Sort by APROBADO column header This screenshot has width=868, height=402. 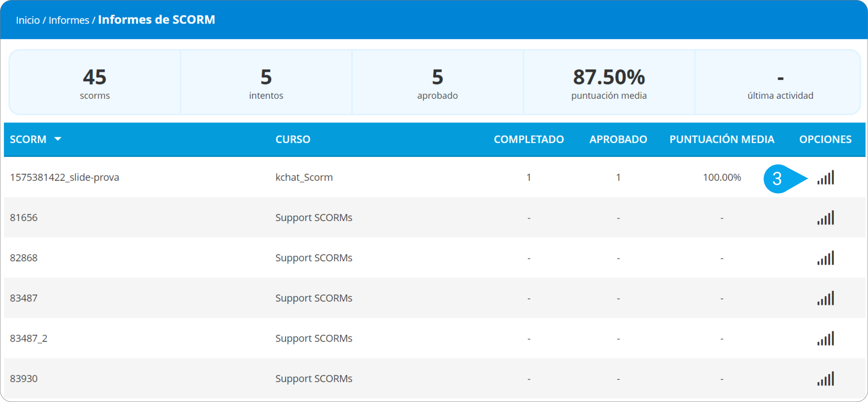(x=618, y=139)
